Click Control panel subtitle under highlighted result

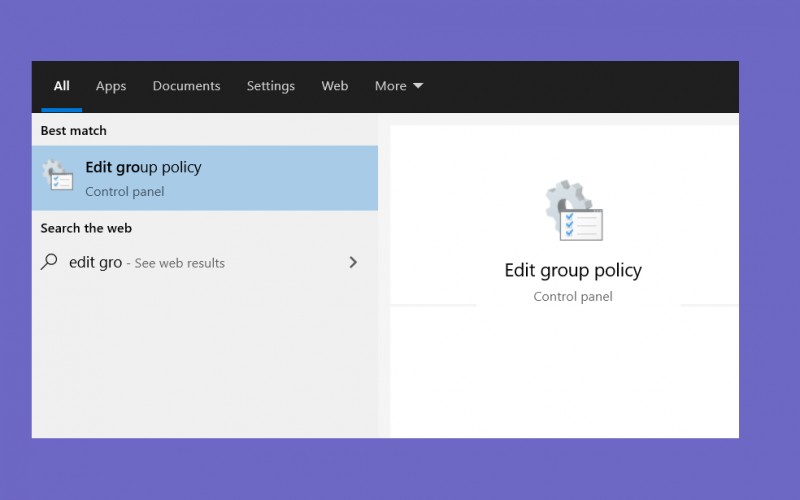coord(124,192)
